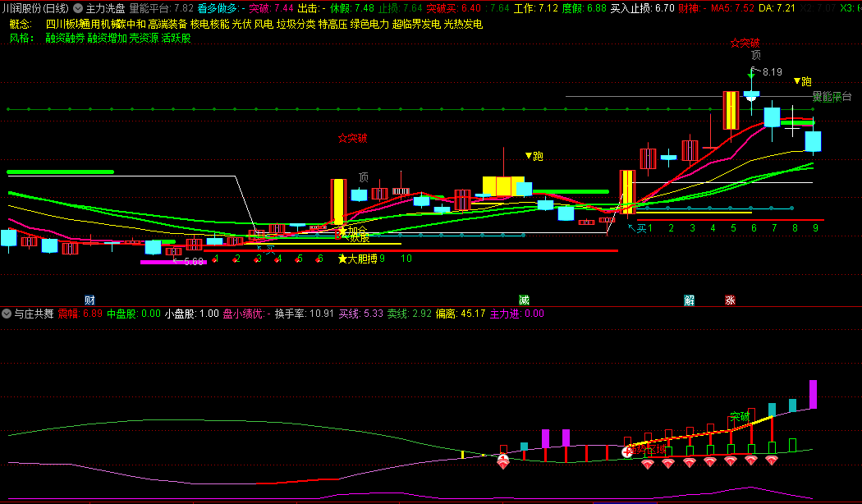Click the 核电核能 concept tag
The height and width of the screenshot is (504, 862).
pyautogui.click(x=210, y=24)
